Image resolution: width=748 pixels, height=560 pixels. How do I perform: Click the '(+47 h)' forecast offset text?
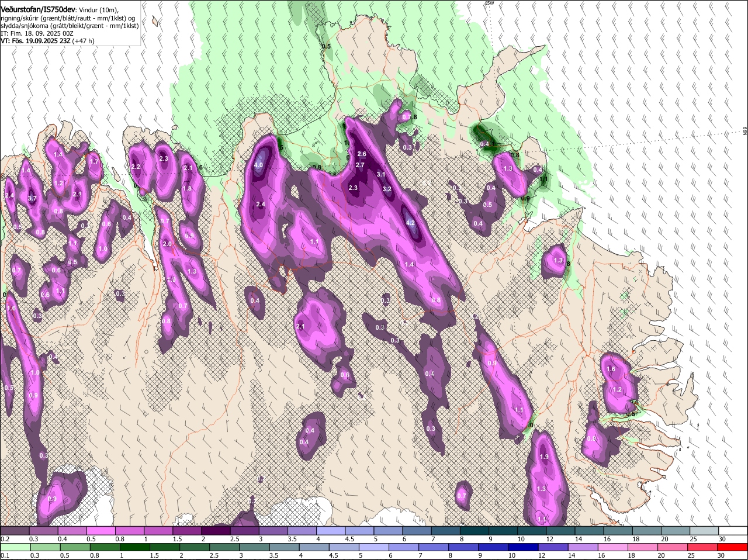click(x=83, y=41)
